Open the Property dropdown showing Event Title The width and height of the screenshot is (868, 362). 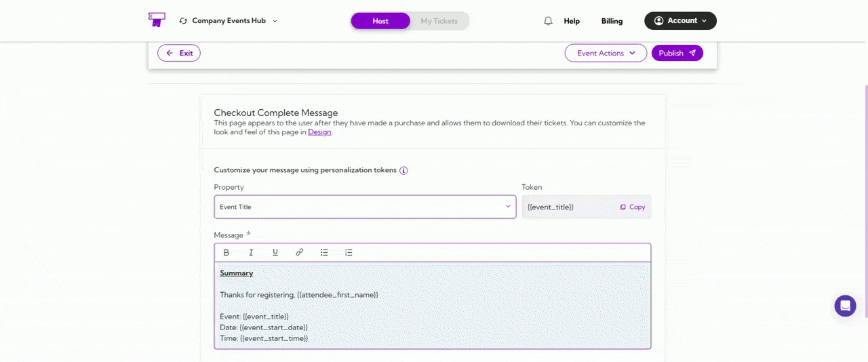[365, 207]
